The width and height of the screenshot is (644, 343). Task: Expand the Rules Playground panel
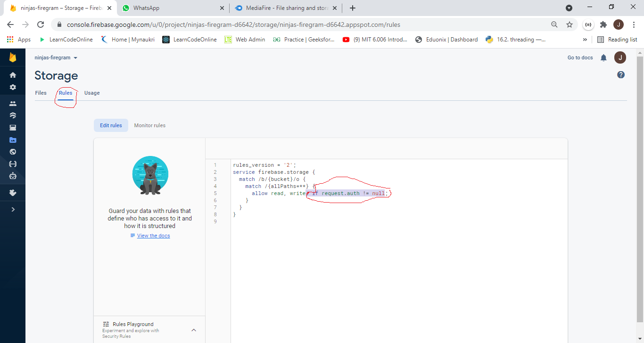(x=194, y=330)
